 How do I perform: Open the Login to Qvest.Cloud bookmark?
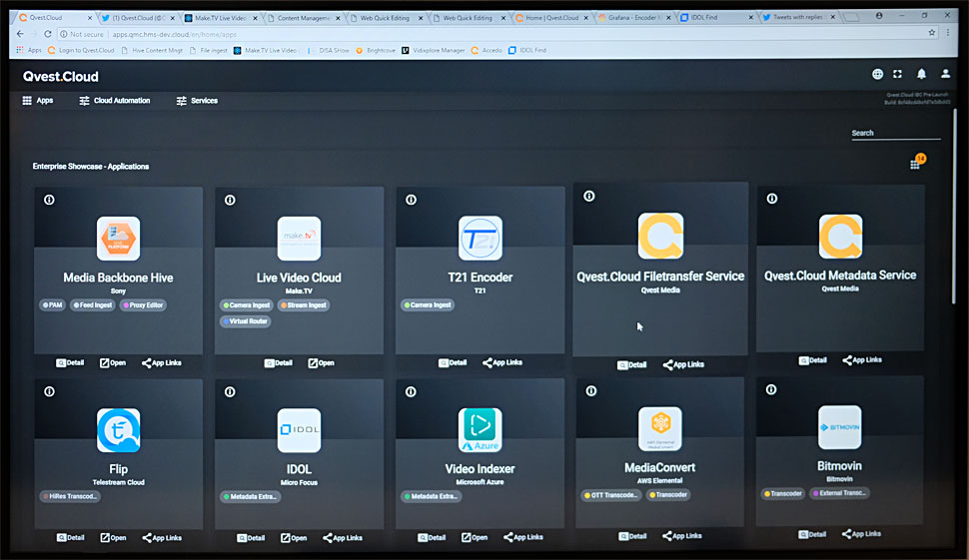point(81,51)
